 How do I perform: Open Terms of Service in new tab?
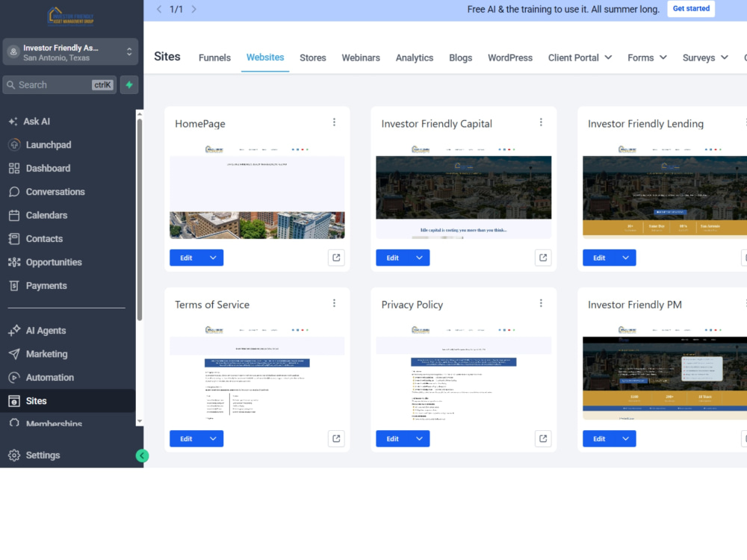point(336,438)
